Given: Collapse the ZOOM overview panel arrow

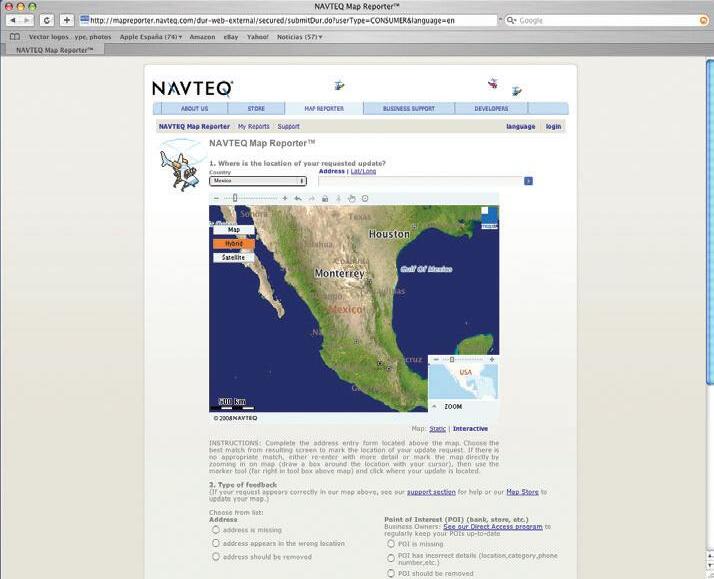Looking at the screenshot, I should click(434, 406).
